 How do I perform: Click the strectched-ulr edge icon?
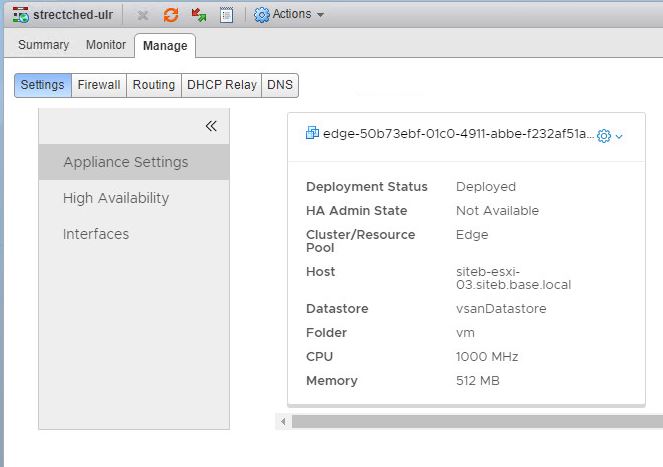[20, 15]
